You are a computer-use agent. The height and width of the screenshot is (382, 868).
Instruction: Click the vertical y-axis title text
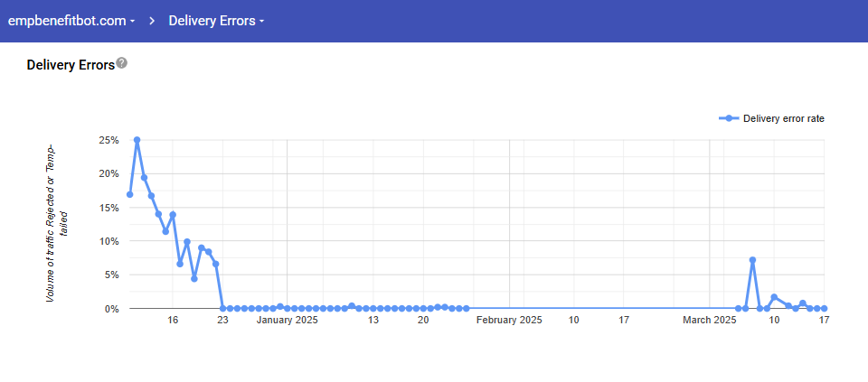point(57,221)
